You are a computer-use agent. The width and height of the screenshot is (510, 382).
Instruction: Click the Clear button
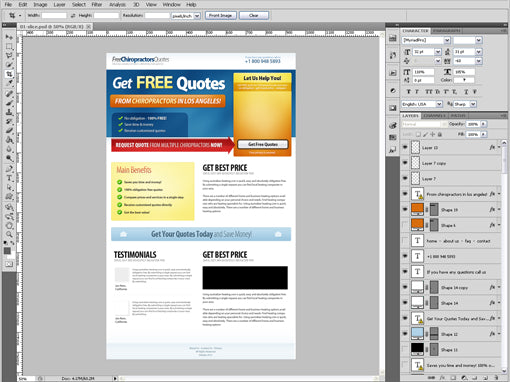click(x=254, y=15)
